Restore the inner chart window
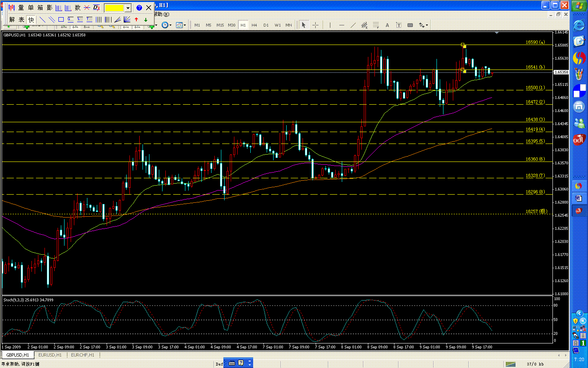 point(559,14)
